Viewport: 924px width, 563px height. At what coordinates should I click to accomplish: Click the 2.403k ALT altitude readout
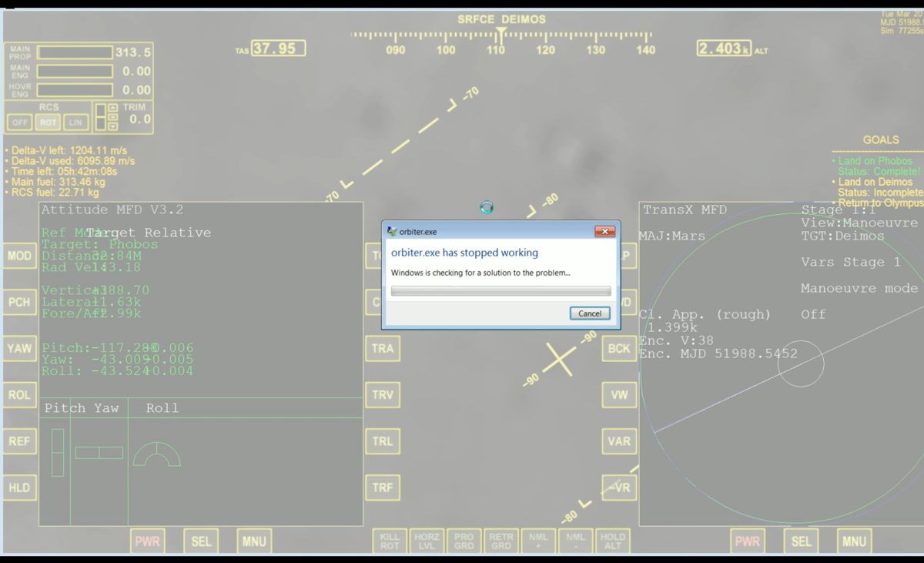pyautogui.click(x=725, y=49)
